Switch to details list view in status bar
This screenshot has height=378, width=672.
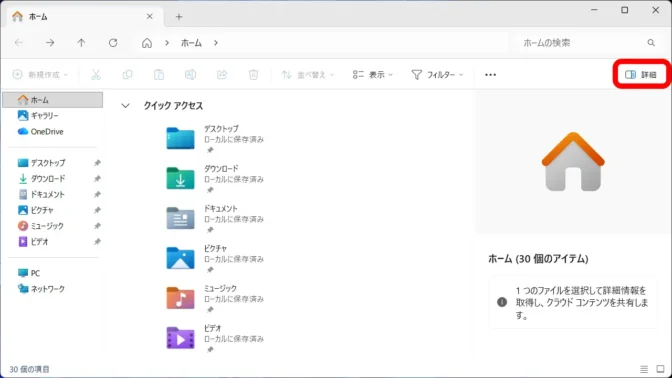click(644, 369)
